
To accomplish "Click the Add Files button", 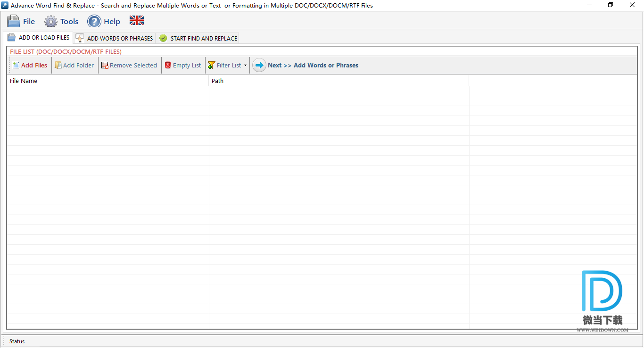I will click(30, 65).
